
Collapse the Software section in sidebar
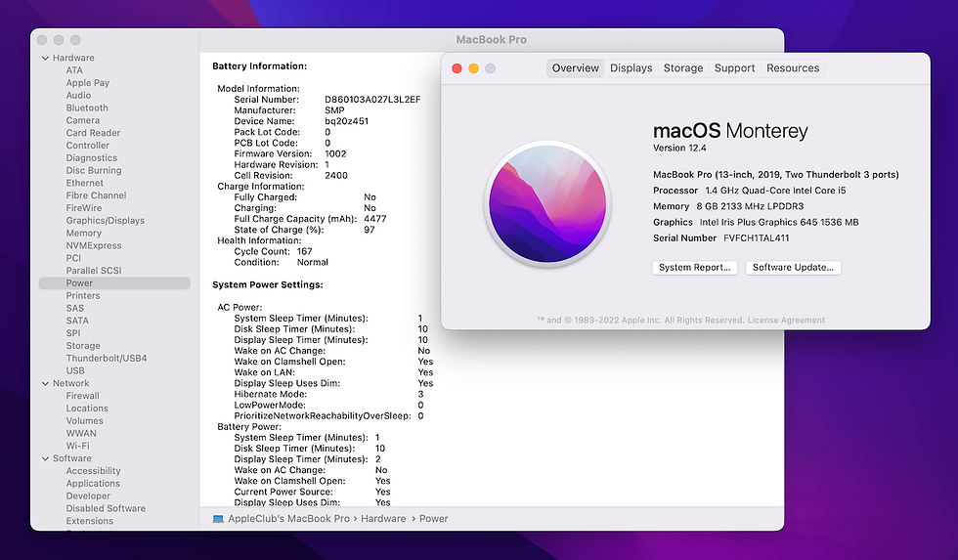45,458
